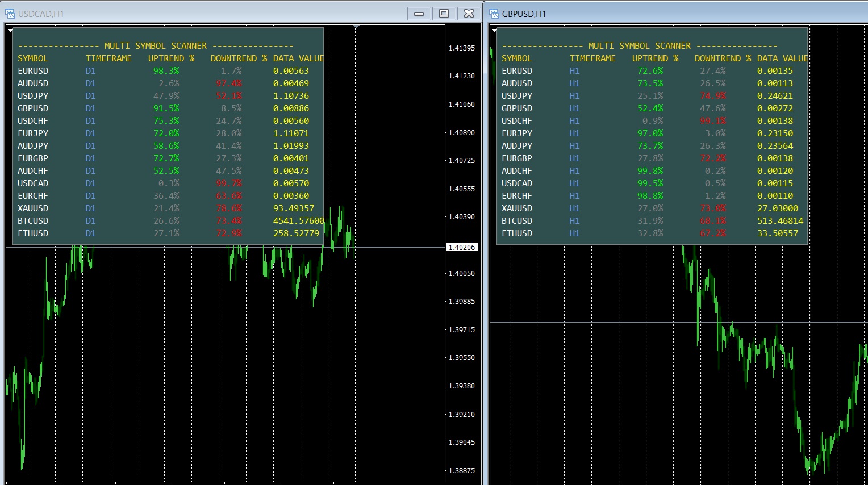Click DOWNTREND % header in H1 scanner

(723, 58)
